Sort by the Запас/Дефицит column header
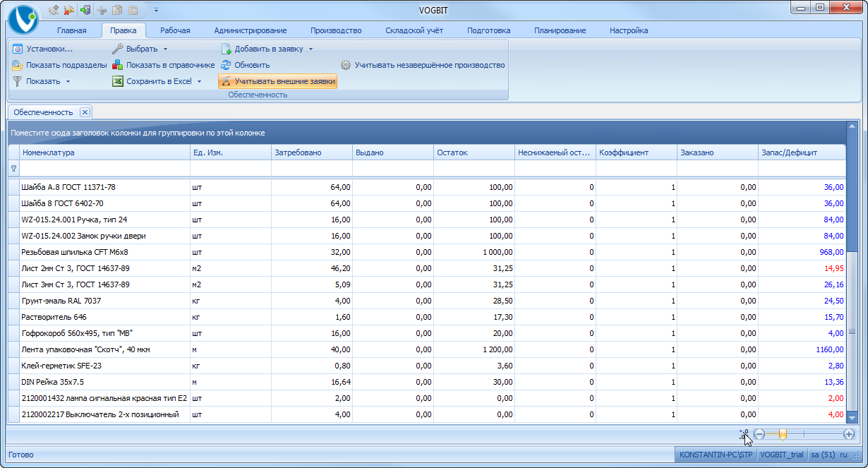Image resolution: width=868 pixels, height=468 pixels. (x=802, y=152)
